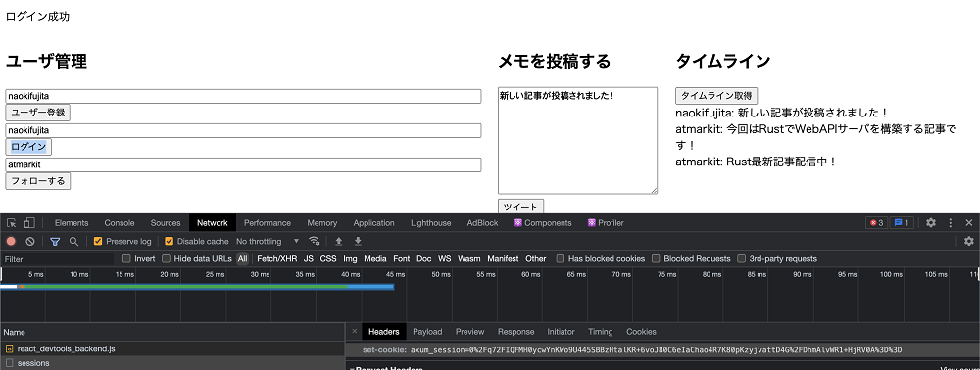Viewport: 980px width, 370px height.
Task: Show the Cookies tab of the request
Action: [641, 331]
